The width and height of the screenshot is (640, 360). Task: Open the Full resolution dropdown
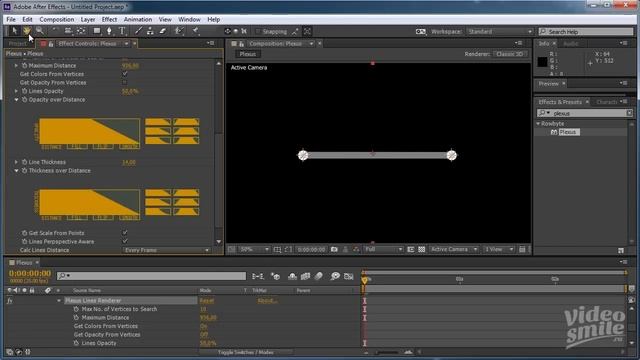coord(383,249)
